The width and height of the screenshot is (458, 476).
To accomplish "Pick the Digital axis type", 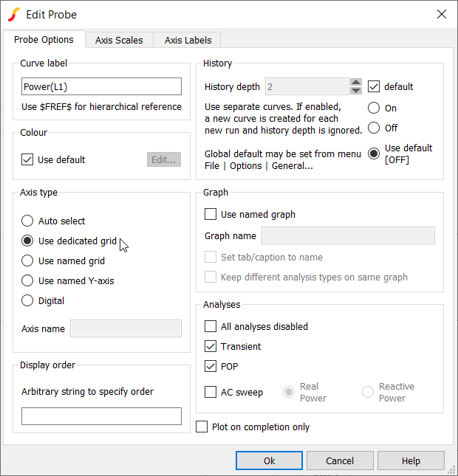I will 28,300.
